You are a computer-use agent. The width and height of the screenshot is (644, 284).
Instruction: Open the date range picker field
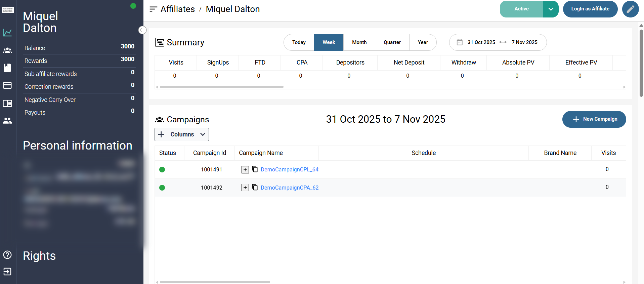tap(498, 42)
